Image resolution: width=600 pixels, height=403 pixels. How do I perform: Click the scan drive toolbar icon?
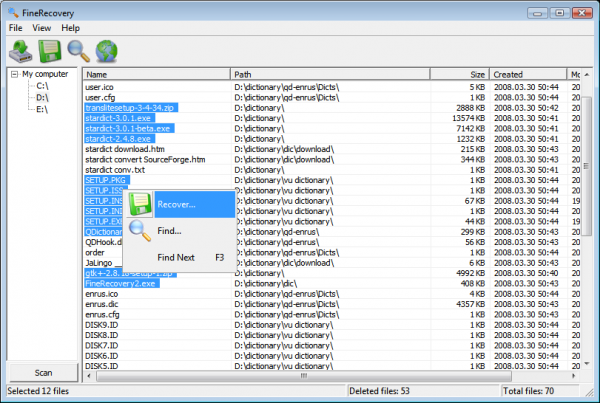[x=20, y=50]
